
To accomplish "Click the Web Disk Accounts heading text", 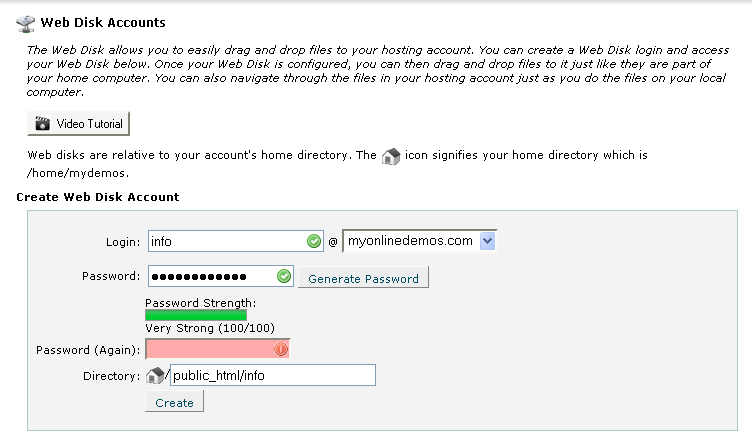I will pos(103,23).
